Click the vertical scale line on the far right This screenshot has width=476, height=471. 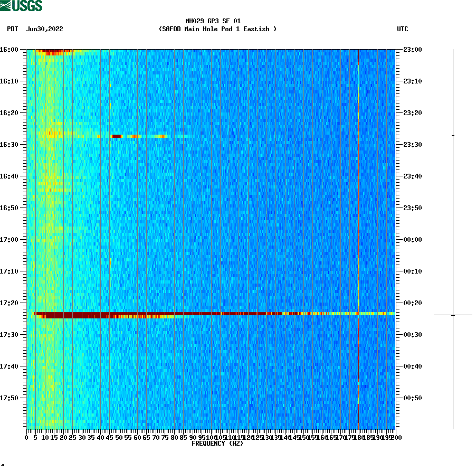(453, 238)
